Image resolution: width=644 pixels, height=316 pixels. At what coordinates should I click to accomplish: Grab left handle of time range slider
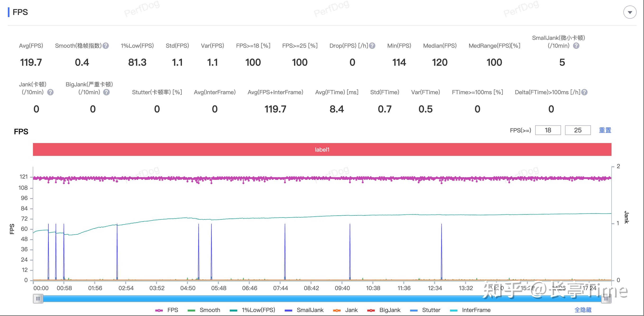[x=38, y=298]
